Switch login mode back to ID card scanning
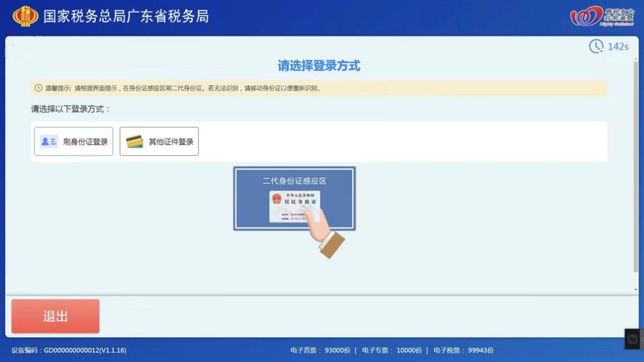 pyautogui.click(x=73, y=141)
